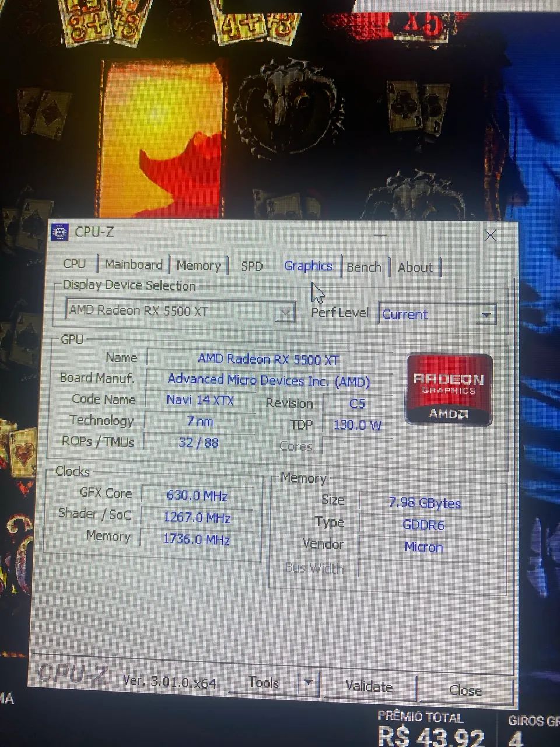Click the version text Ver. 3.01.0.x64

[x=169, y=681]
